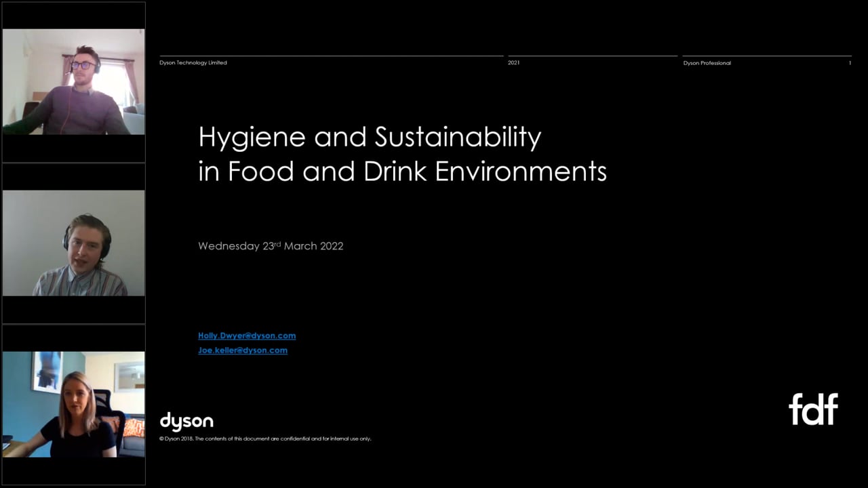The height and width of the screenshot is (488, 868).
Task: Click the '2021' header text
Action: (x=514, y=63)
